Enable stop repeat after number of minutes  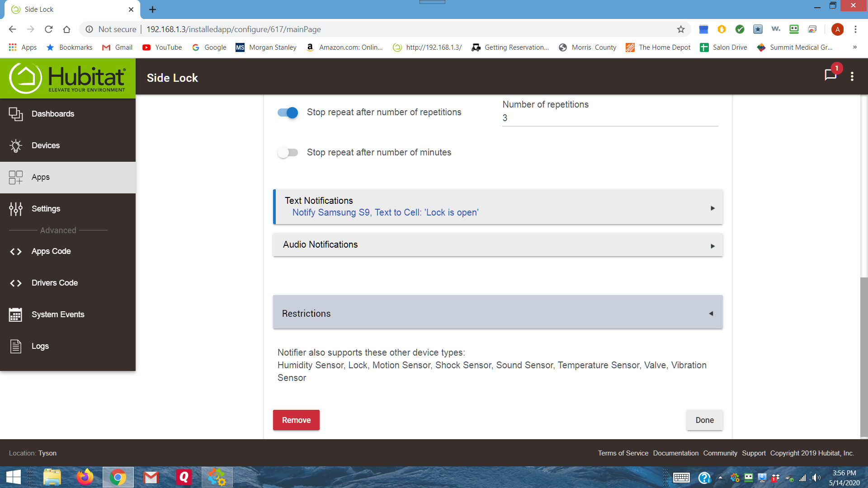(x=288, y=153)
